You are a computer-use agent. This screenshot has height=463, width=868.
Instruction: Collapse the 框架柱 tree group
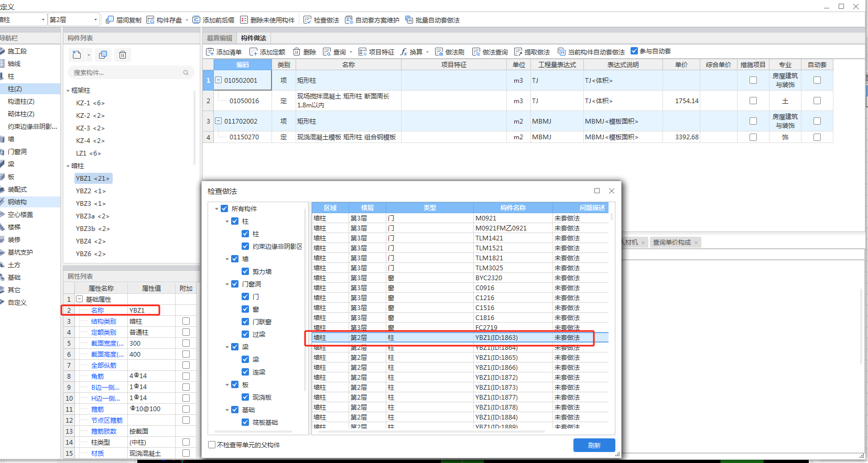[x=68, y=91]
